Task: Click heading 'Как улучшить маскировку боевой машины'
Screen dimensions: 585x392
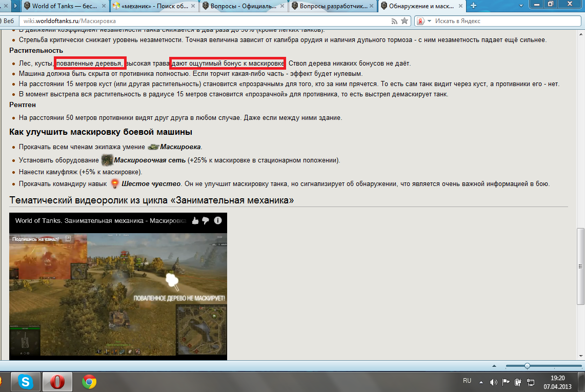Action: click(100, 132)
